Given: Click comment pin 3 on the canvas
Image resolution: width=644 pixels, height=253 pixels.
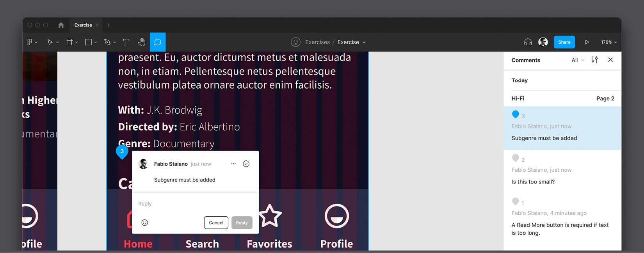Looking at the screenshot, I should (x=122, y=152).
